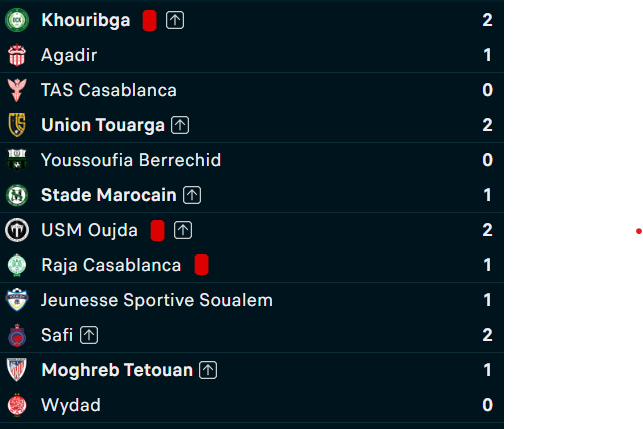Screen dimensions: 643x429
Task: Click the Jeunesse Sportive Soualem logo
Action: (17, 300)
